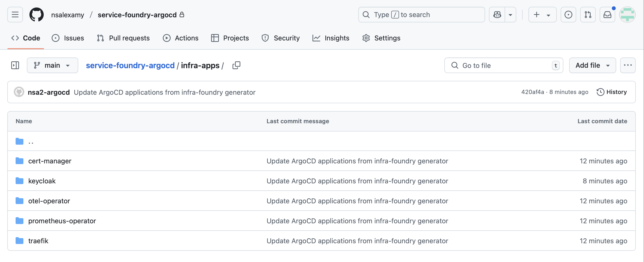Screen dimensions: 644x262
Task: Click '12 minutes ago' in traefik row
Action: [x=603, y=241]
